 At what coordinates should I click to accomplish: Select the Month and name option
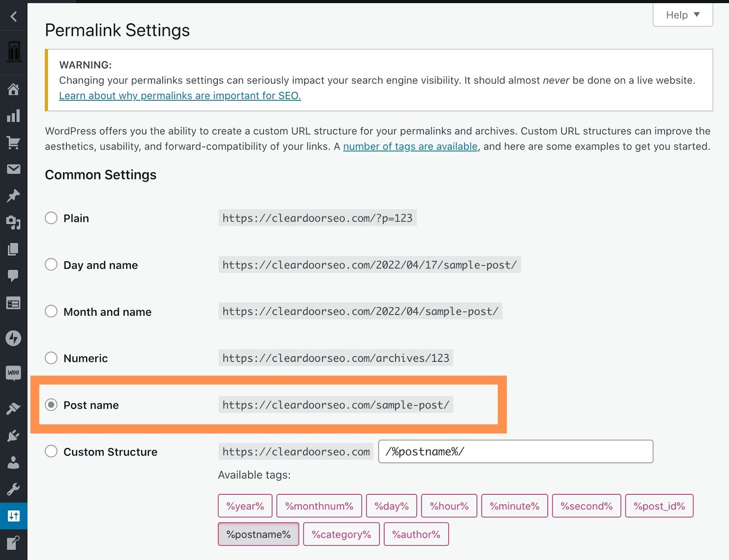tap(51, 311)
